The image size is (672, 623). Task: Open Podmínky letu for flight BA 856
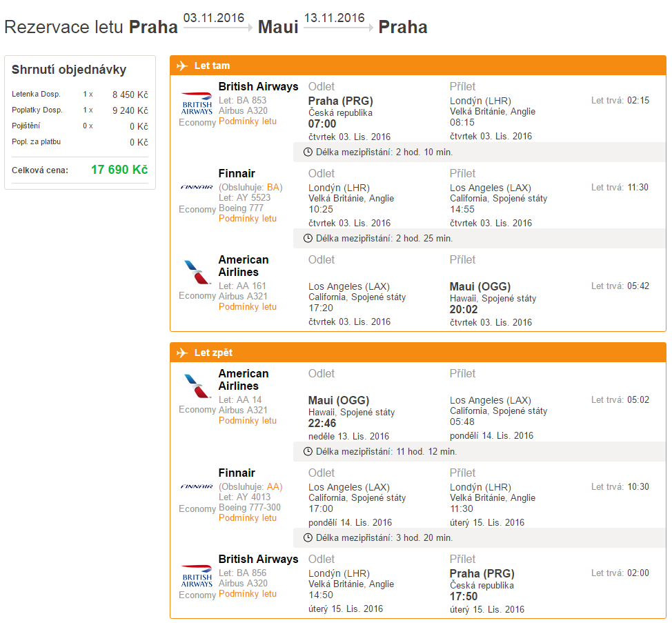click(248, 594)
